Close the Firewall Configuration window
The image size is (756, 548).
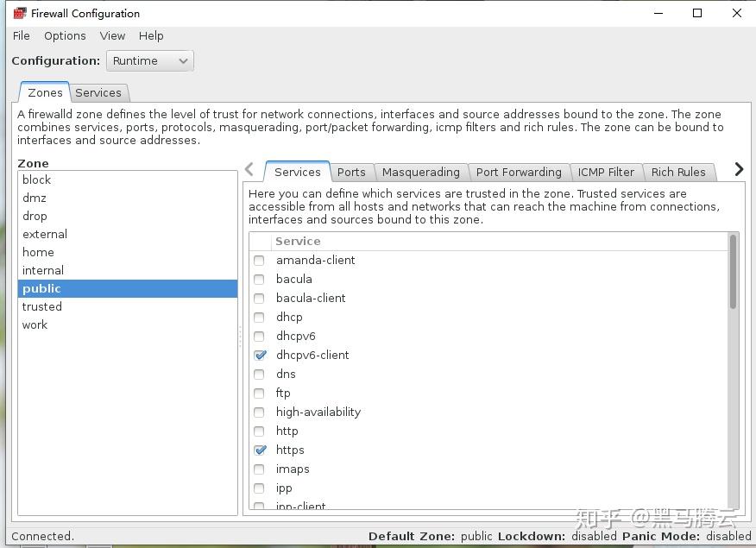[737, 13]
